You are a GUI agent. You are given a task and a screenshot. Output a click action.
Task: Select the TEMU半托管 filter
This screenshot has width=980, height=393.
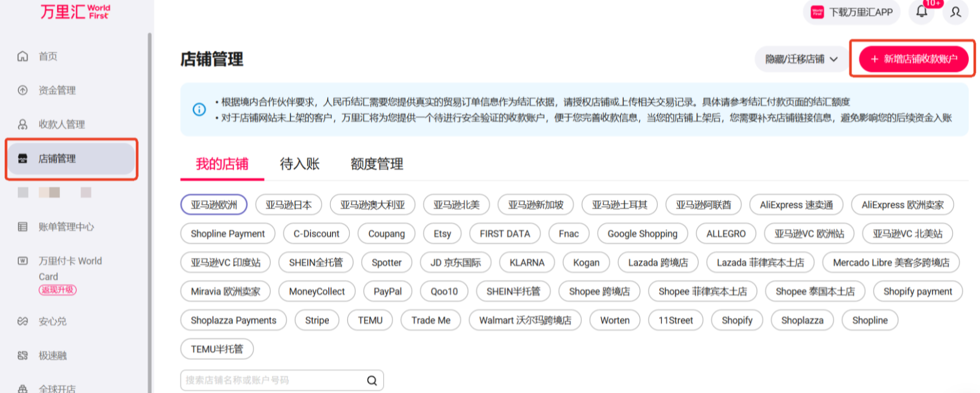click(x=217, y=349)
